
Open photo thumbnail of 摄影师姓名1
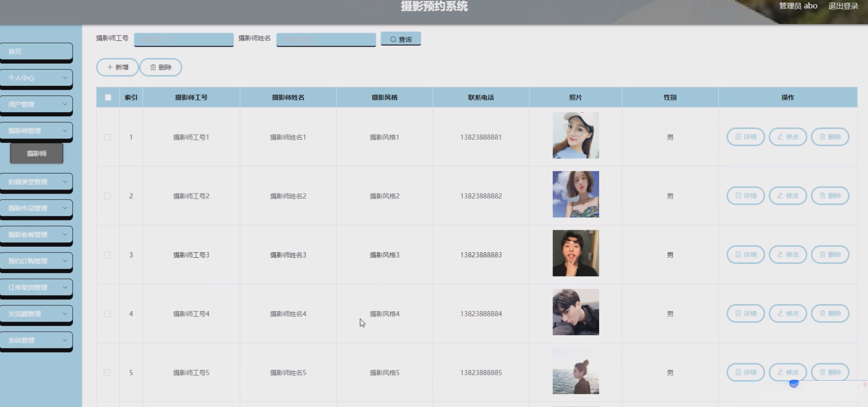click(576, 135)
